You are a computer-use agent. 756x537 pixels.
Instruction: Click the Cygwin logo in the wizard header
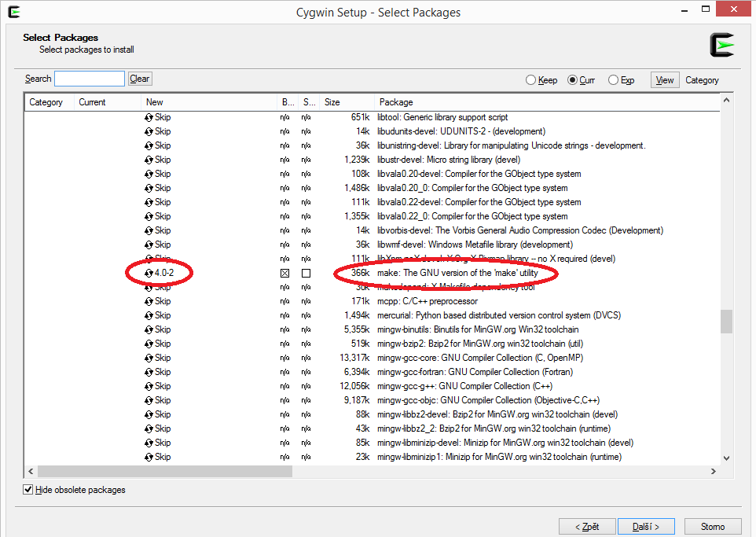click(721, 45)
